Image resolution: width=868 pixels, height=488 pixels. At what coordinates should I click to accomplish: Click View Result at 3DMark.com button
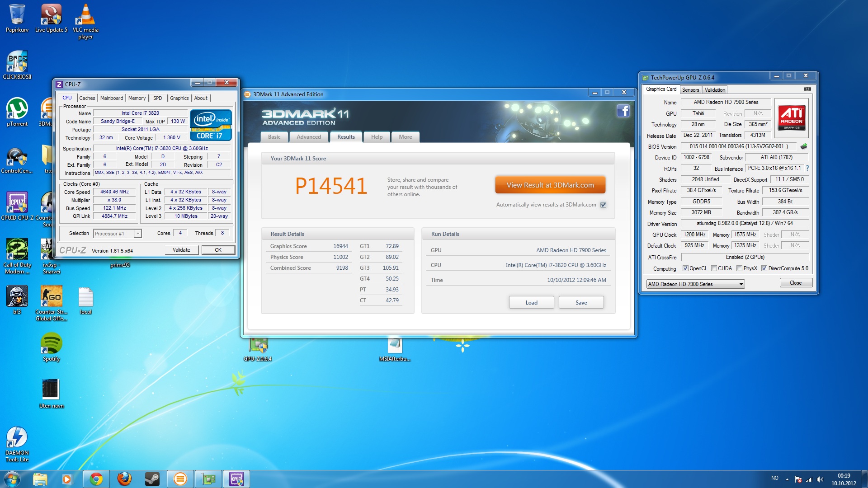pyautogui.click(x=550, y=185)
